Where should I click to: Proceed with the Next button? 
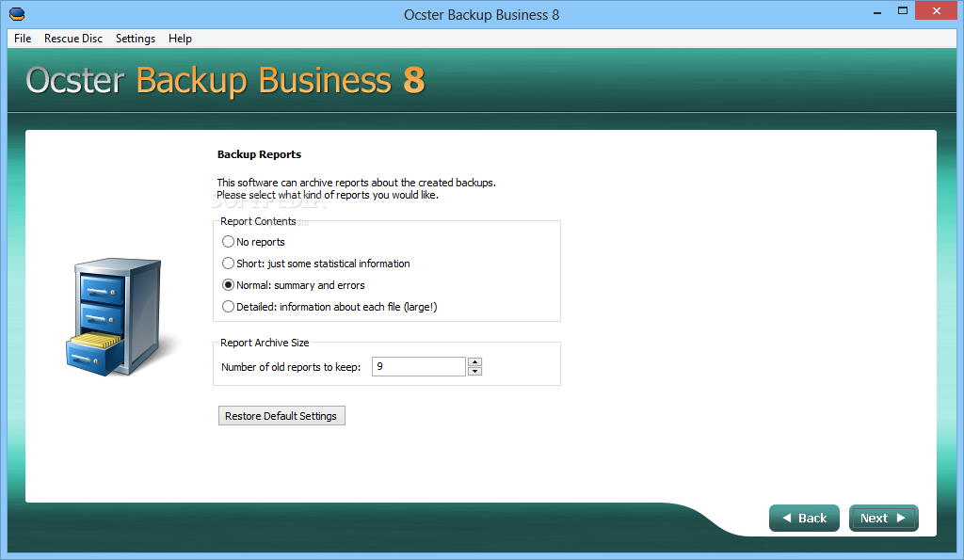point(883,519)
